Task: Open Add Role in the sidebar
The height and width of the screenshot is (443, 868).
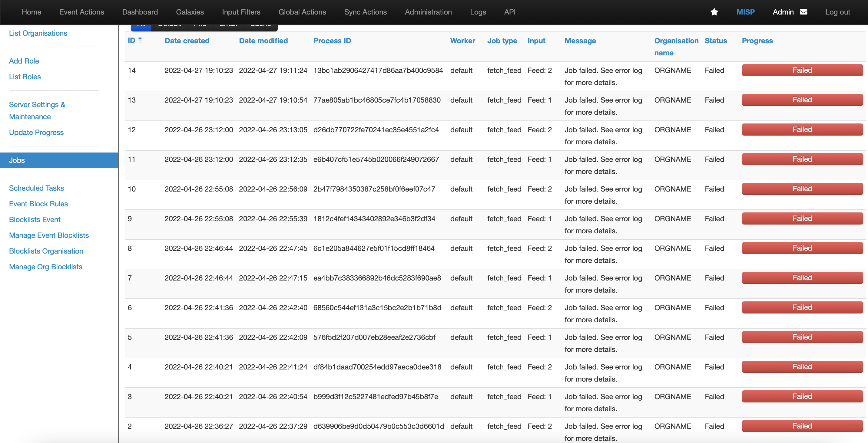Action: (x=24, y=61)
